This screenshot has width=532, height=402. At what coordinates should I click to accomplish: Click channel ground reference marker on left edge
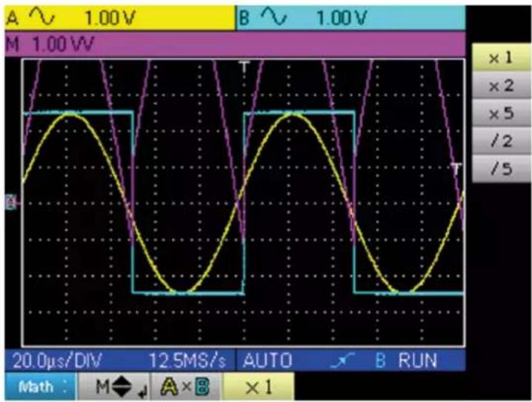coord(11,202)
